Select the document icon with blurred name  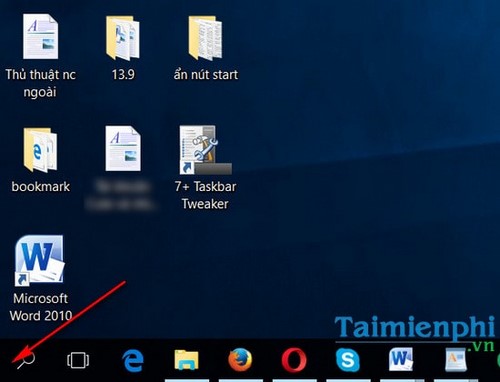click(x=123, y=149)
